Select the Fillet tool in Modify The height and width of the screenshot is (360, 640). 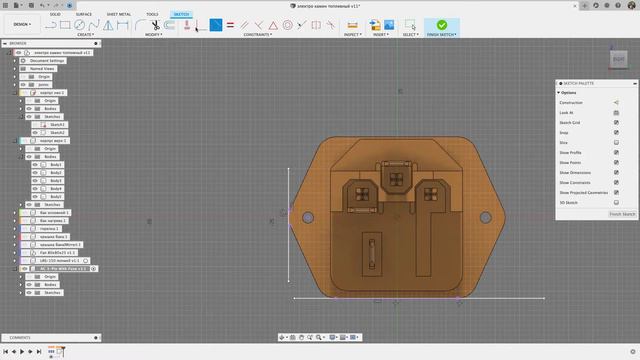click(x=140, y=25)
